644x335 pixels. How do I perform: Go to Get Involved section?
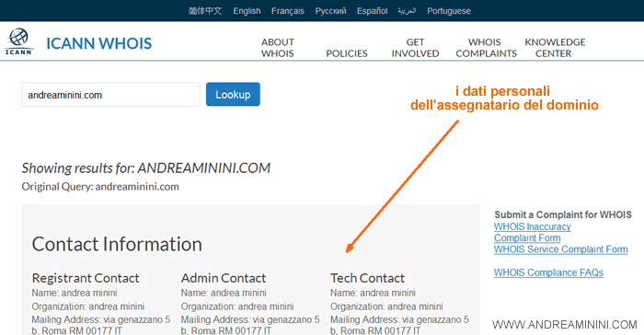click(415, 48)
